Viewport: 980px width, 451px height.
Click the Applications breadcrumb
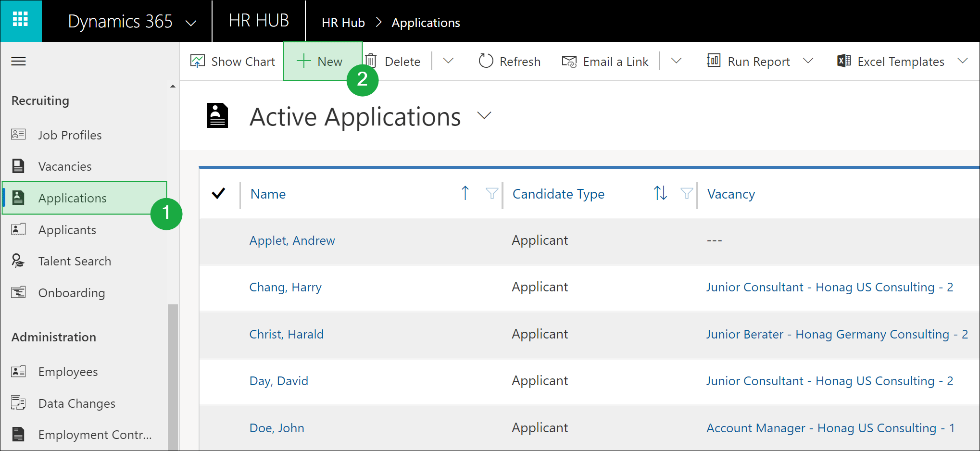[x=426, y=23]
